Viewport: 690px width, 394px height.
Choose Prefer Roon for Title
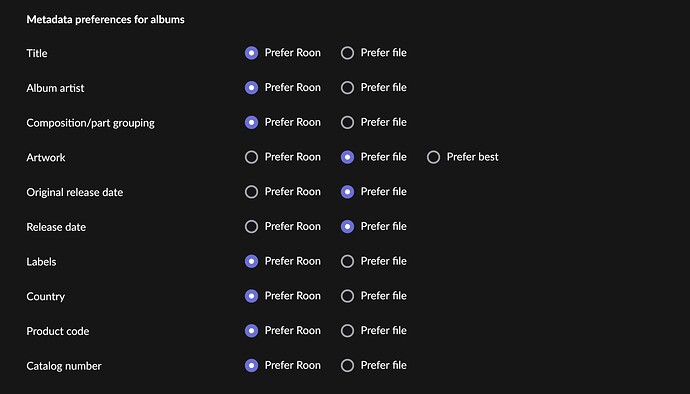tap(251, 53)
